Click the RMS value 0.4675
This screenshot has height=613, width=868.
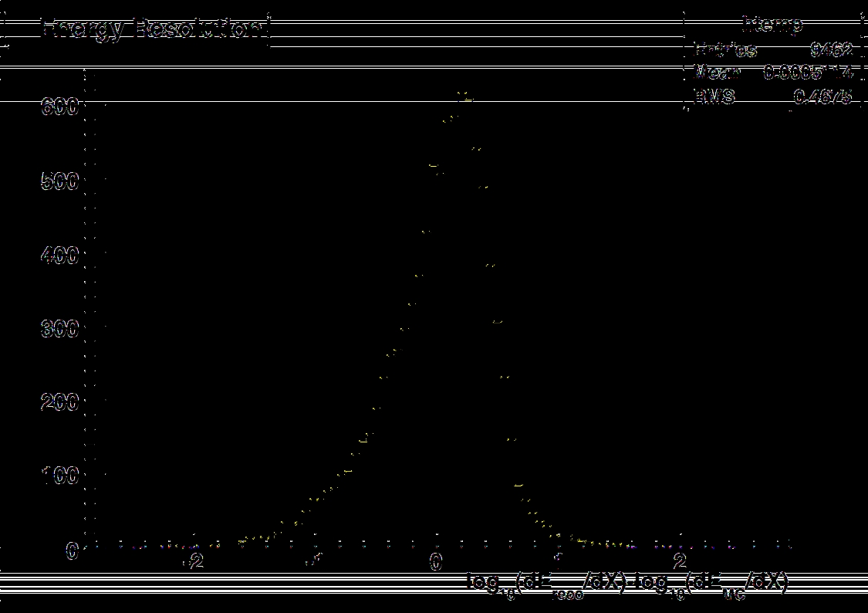point(825,97)
